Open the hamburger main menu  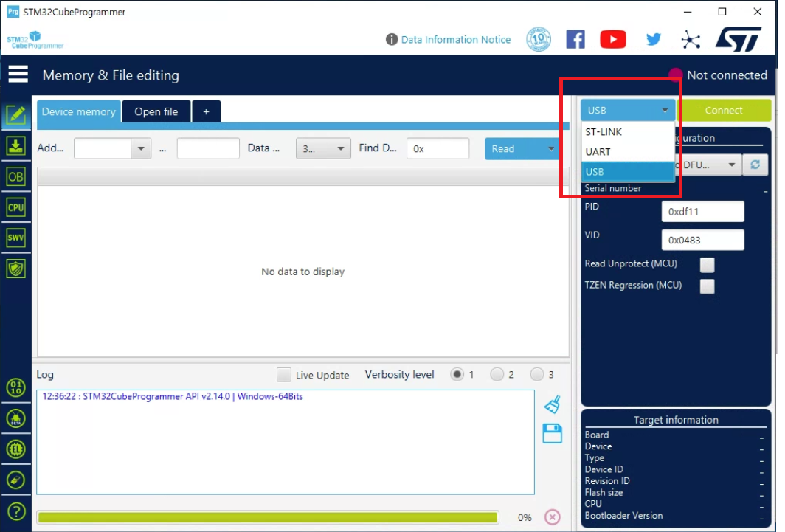point(18,74)
